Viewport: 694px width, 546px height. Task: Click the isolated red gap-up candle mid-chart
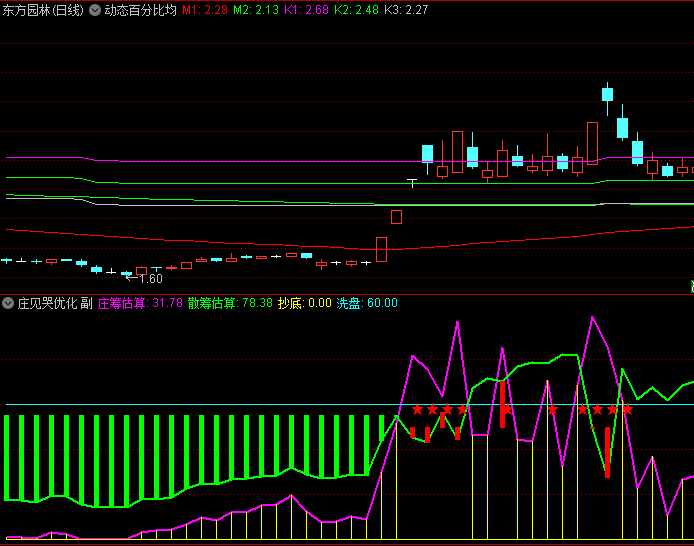(x=396, y=217)
